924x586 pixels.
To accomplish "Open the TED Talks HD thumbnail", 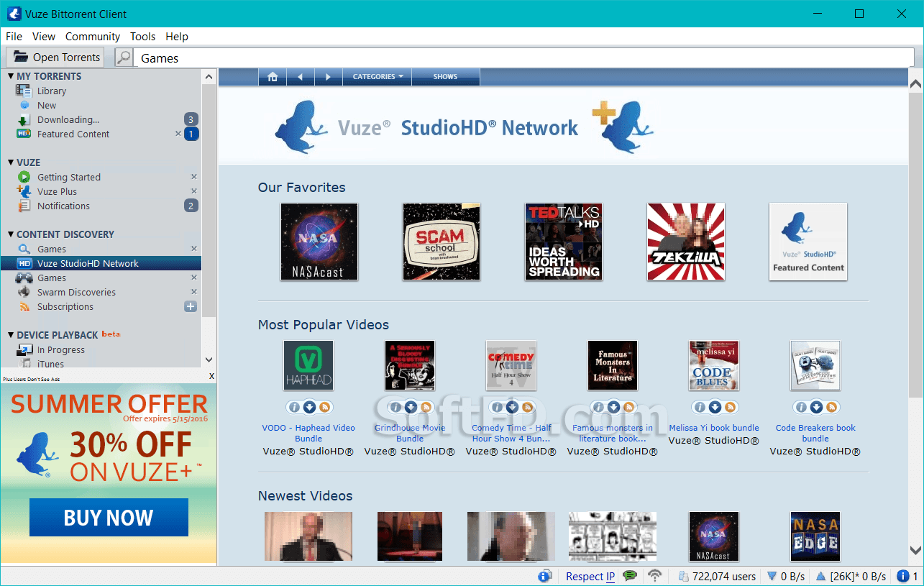I will coord(564,242).
